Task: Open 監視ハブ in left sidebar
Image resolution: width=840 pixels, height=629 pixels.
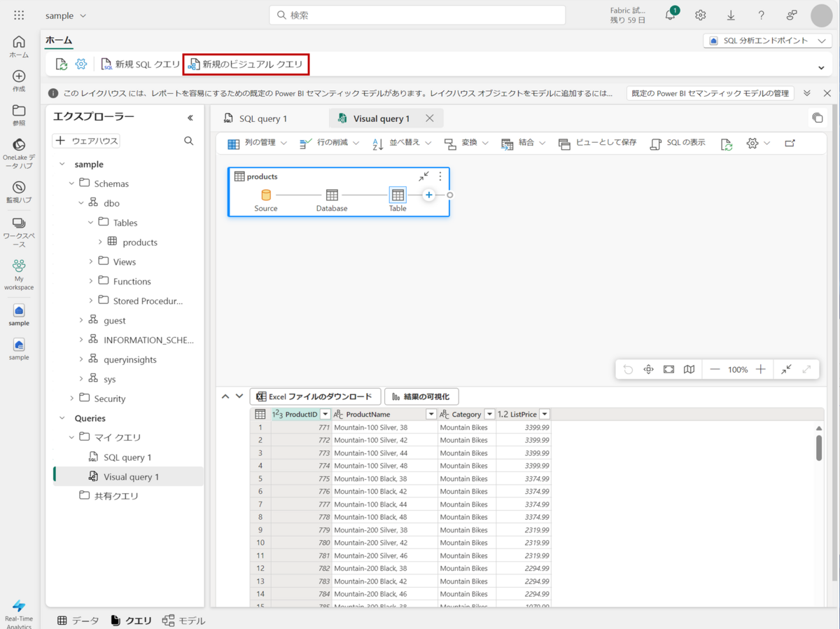Action: [19, 192]
